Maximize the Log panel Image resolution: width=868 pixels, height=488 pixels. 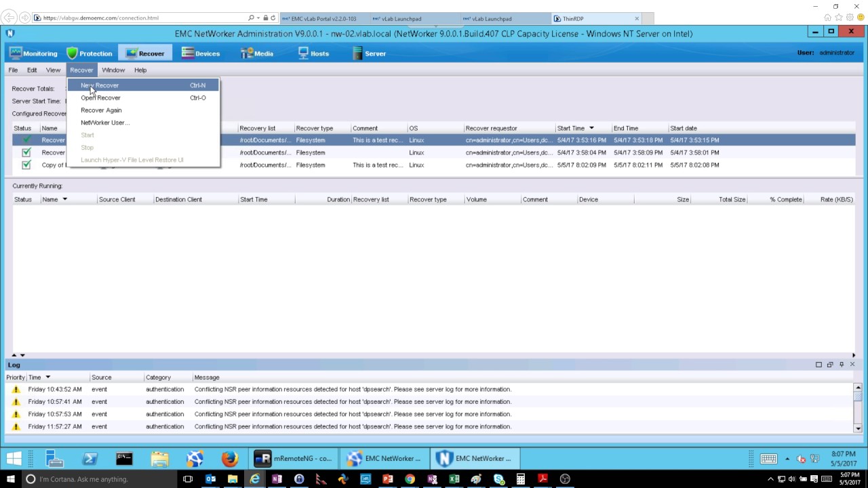818,365
